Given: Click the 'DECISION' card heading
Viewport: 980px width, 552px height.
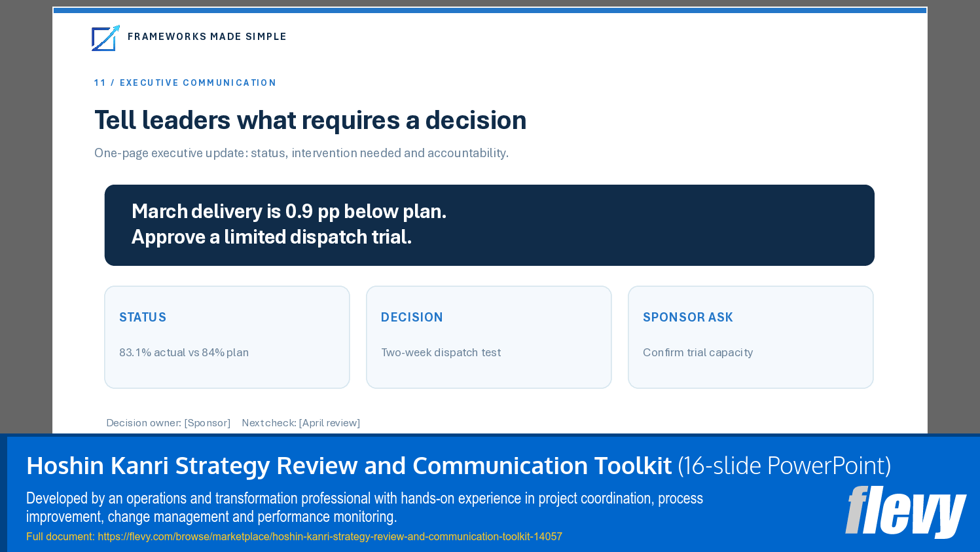Looking at the screenshot, I should pos(412,318).
